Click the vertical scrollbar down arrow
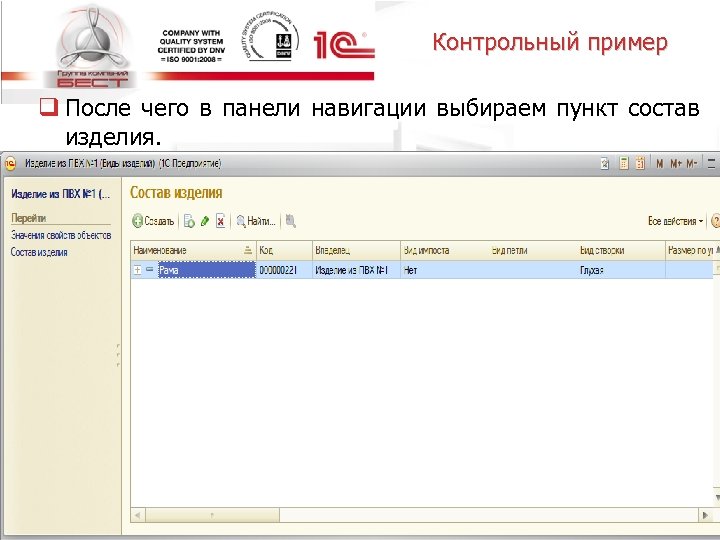 (x=717, y=498)
